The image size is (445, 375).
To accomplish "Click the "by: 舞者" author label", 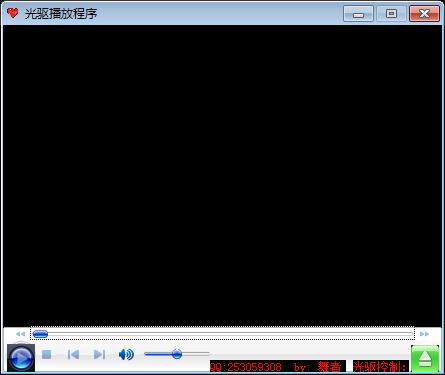I will 317,367.
